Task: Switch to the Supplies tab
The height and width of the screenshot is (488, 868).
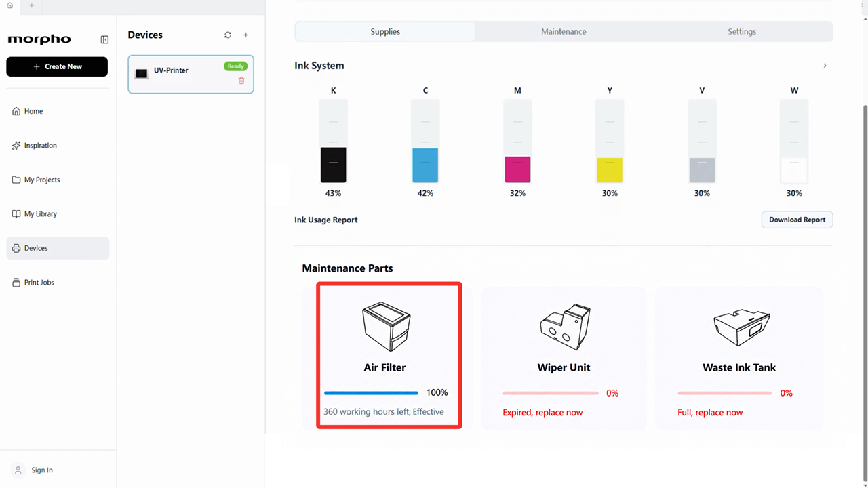Action: [385, 32]
